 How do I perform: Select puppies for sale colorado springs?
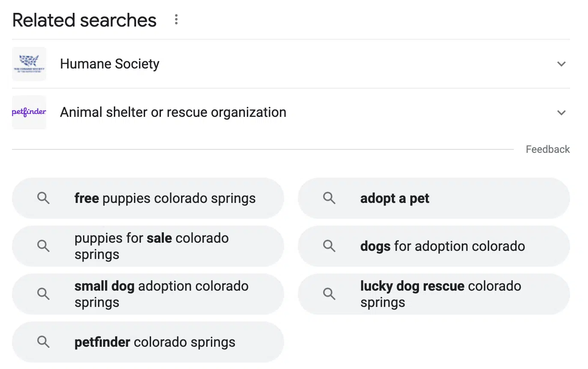[x=151, y=246]
